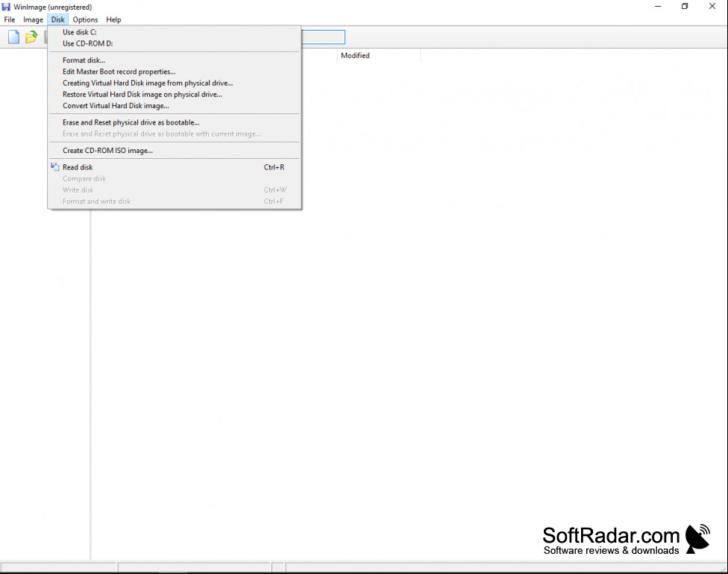Open the File menu
The height and width of the screenshot is (574, 728).
(x=9, y=19)
